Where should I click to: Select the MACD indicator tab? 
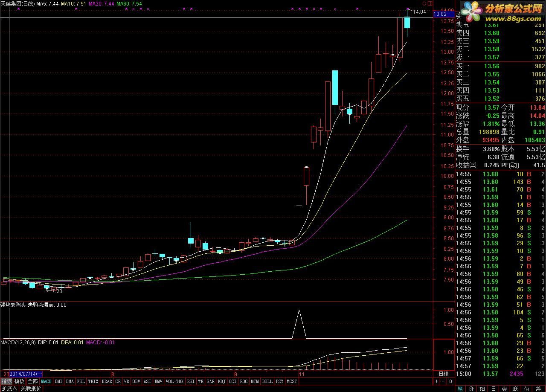[46, 381]
